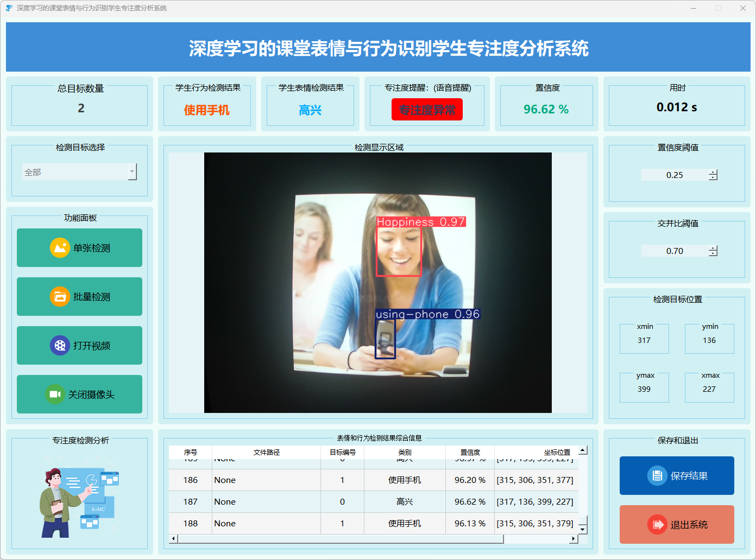Click the 类别 column header
This screenshot has width=756, height=560.
[405, 452]
